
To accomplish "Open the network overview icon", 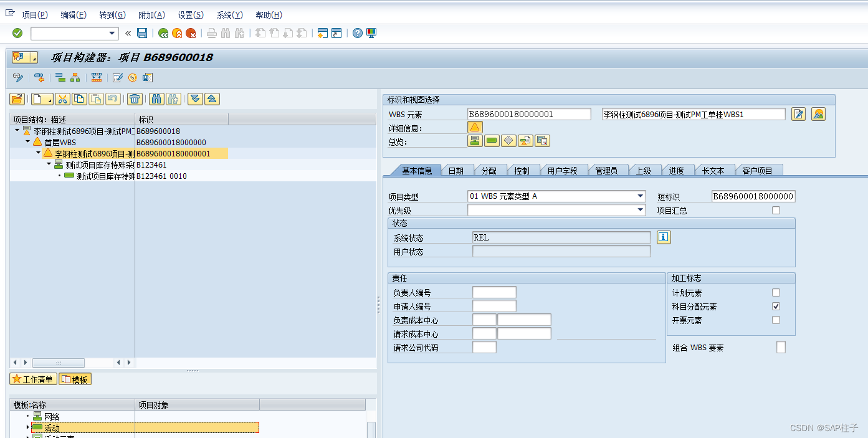I will [475, 141].
